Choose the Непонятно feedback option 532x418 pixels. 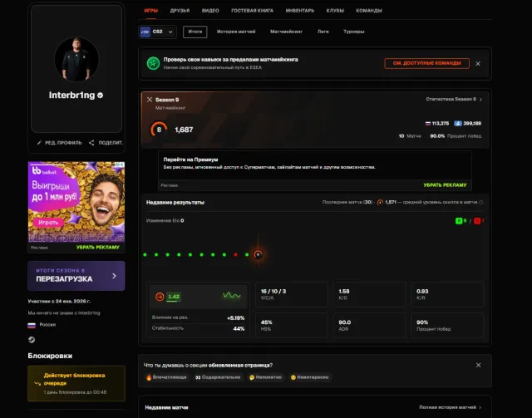(x=266, y=377)
